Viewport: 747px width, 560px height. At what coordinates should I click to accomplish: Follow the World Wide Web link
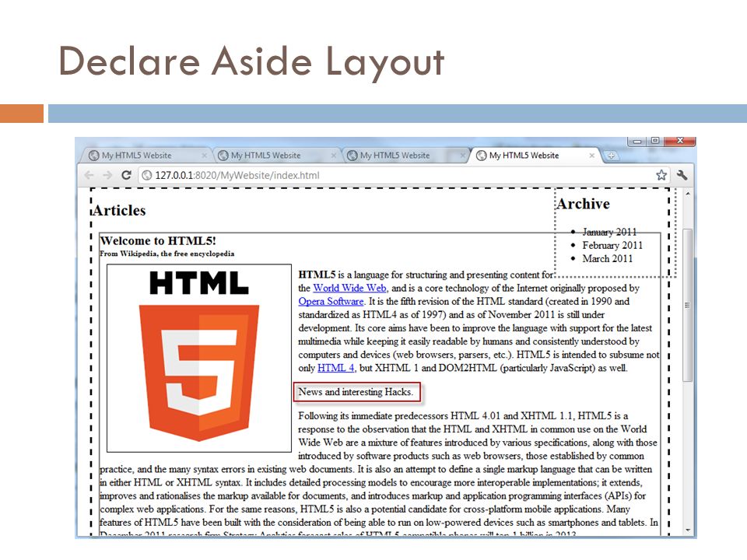point(349,288)
